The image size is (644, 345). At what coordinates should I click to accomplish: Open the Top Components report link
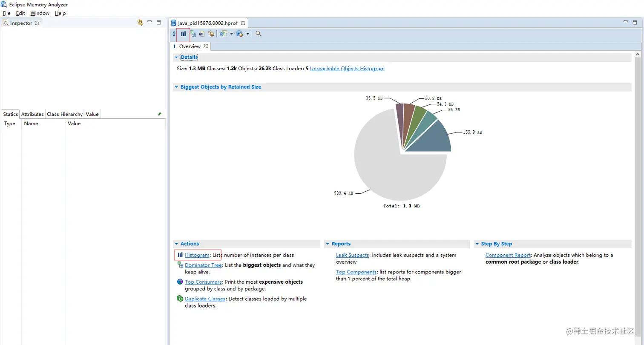pyautogui.click(x=356, y=272)
